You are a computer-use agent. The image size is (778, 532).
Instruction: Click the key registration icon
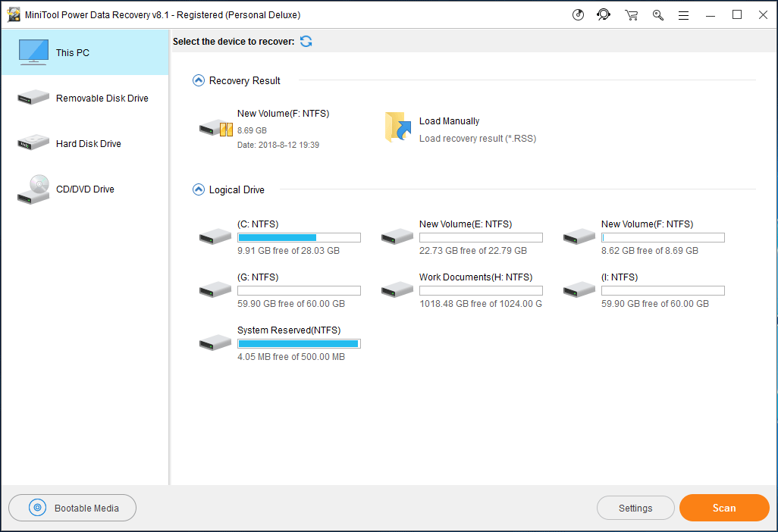658,15
